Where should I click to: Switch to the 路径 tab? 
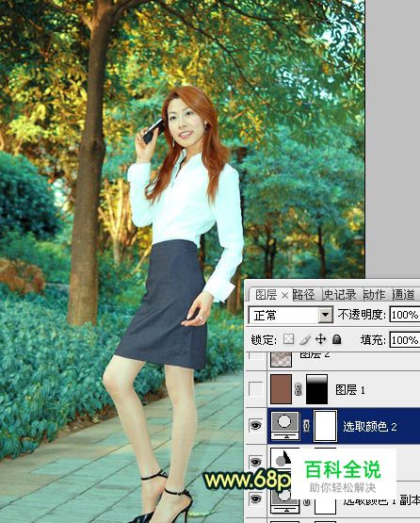point(303,295)
